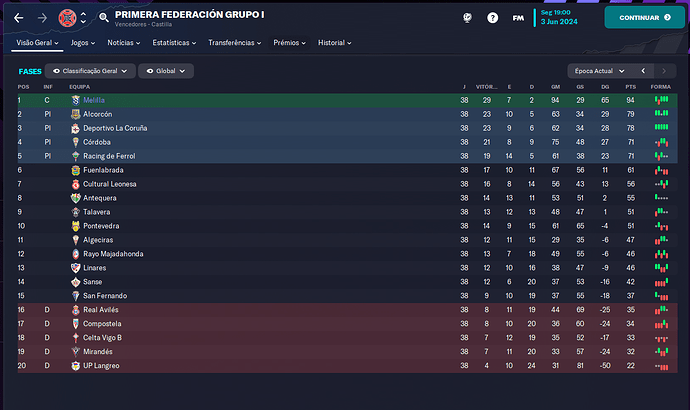Open the Melilla team link
Image resolution: width=690 pixels, height=410 pixels.
click(x=94, y=100)
